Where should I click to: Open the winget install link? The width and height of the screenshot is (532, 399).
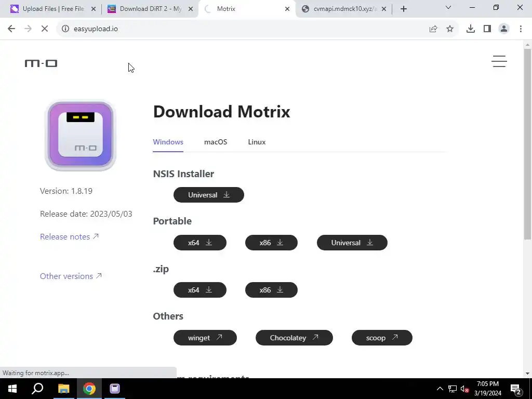click(205, 338)
